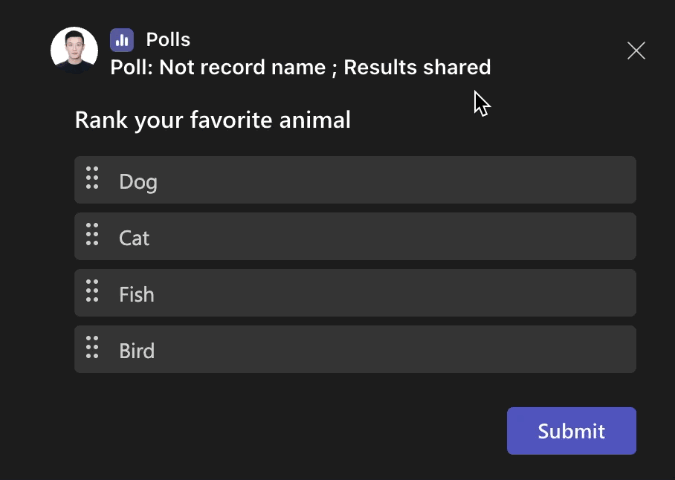
Task: Click the 'Rank your favorite animal' question
Action: point(212,121)
